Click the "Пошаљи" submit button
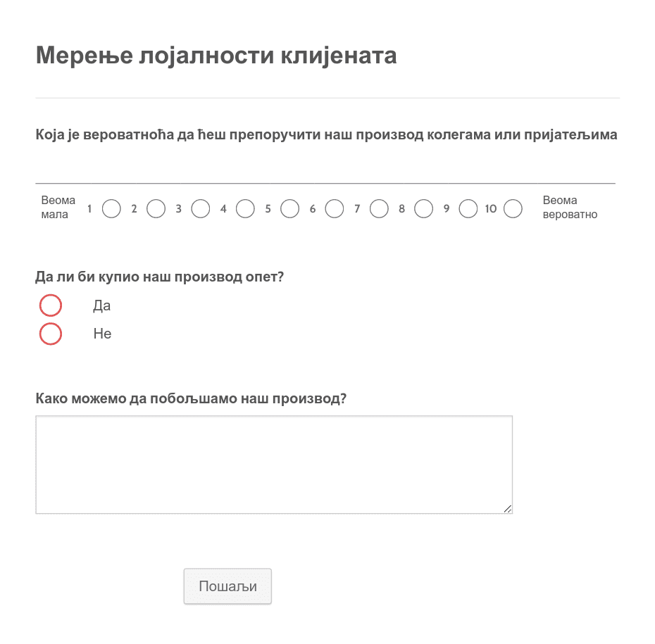The width and height of the screenshot is (655, 644). click(x=227, y=586)
